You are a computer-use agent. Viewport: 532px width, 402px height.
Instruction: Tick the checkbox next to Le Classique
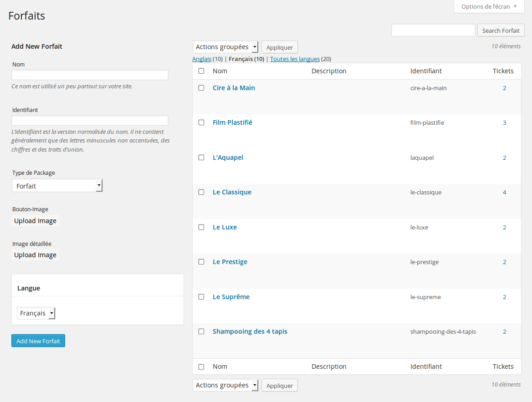pos(201,192)
